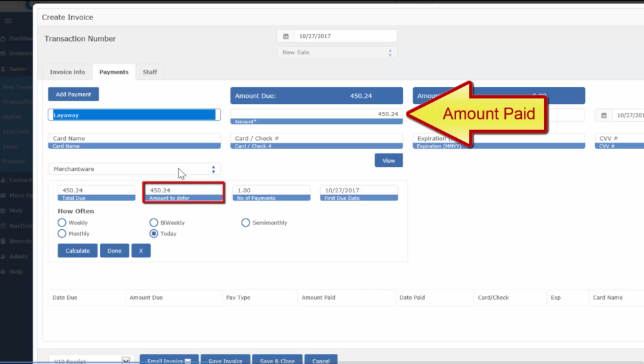Click the calendar icon beside 10/27/2017 transaction date
Viewport: 644px width, 364px height.
pyautogui.click(x=286, y=36)
